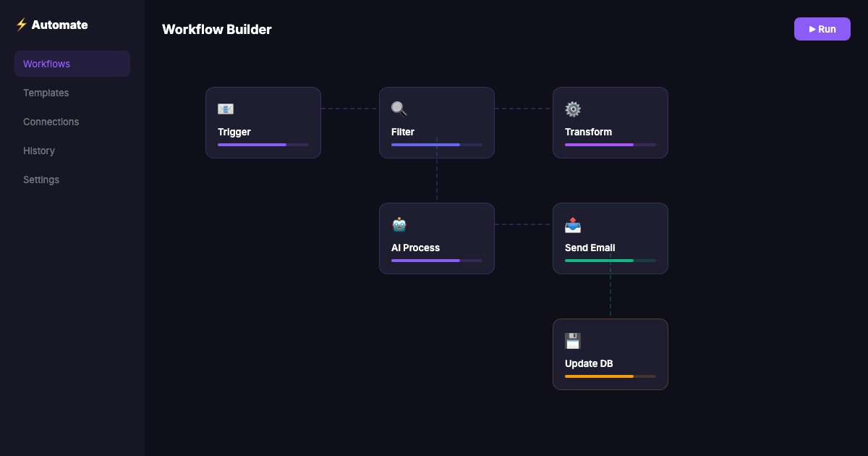Select the Filter workflow node
Viewport: 868px width, 456px height.
pyautogui.click(x=437, y=122)
